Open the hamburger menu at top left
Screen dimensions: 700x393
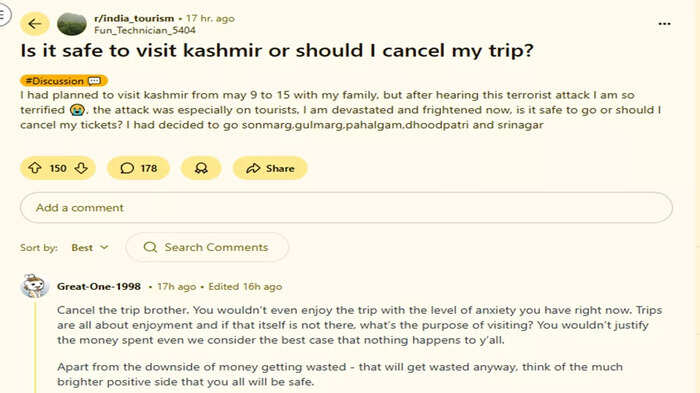(4, 15)
